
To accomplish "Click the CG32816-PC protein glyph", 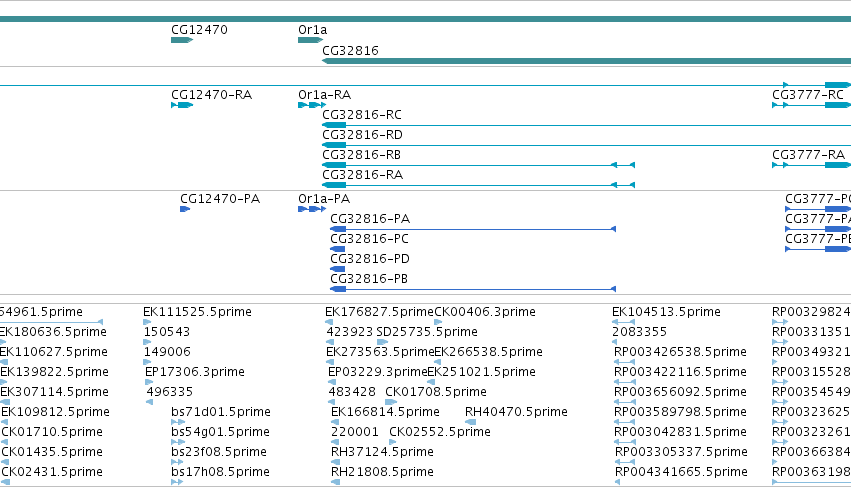I will click(338, 249).
